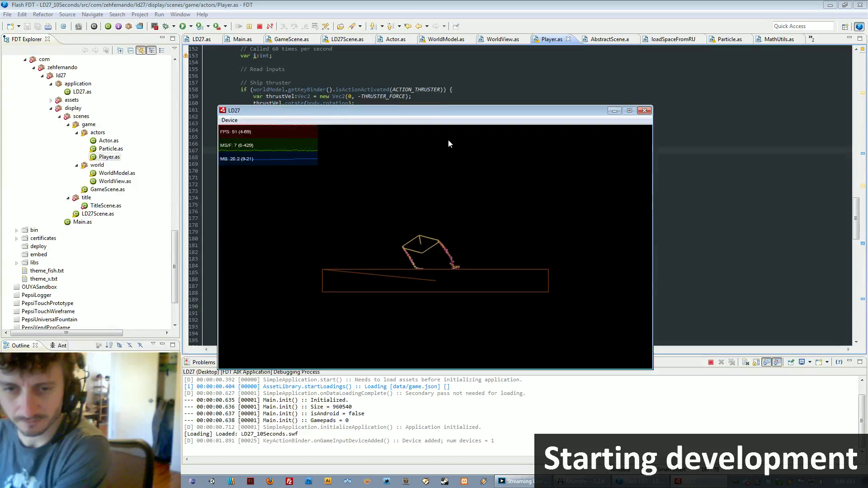
Task: Click the FDT Explorer vertical scrollbar
Action: coord(175,267)
